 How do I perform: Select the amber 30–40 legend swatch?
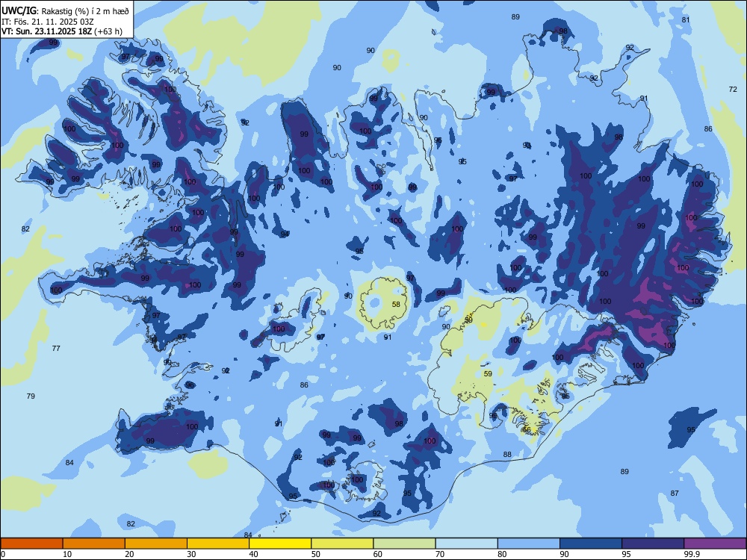pyautogui.click(x=218, y=544)
